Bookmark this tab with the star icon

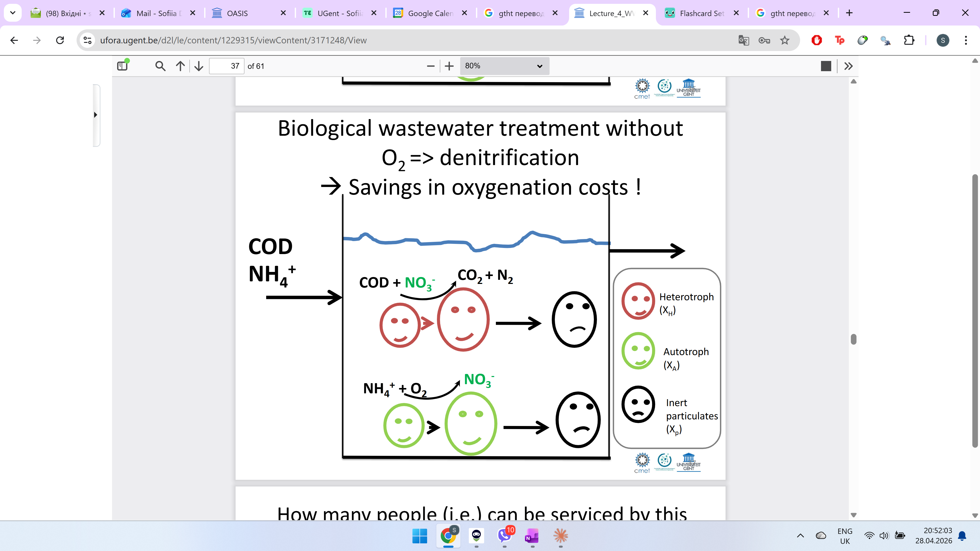pyautogui.click(x=785, y=40)
